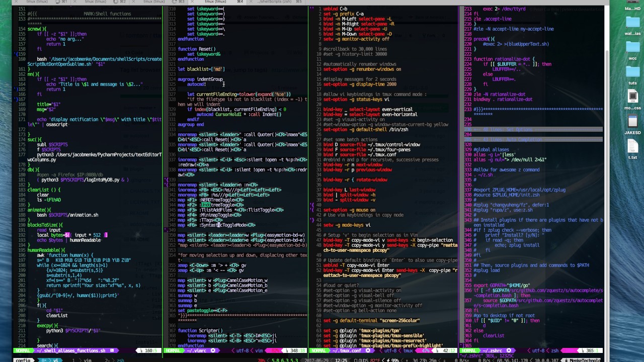Click the zsh filetype label in statusline
This screenshot has width=644, height=362.
click(554, 350)
